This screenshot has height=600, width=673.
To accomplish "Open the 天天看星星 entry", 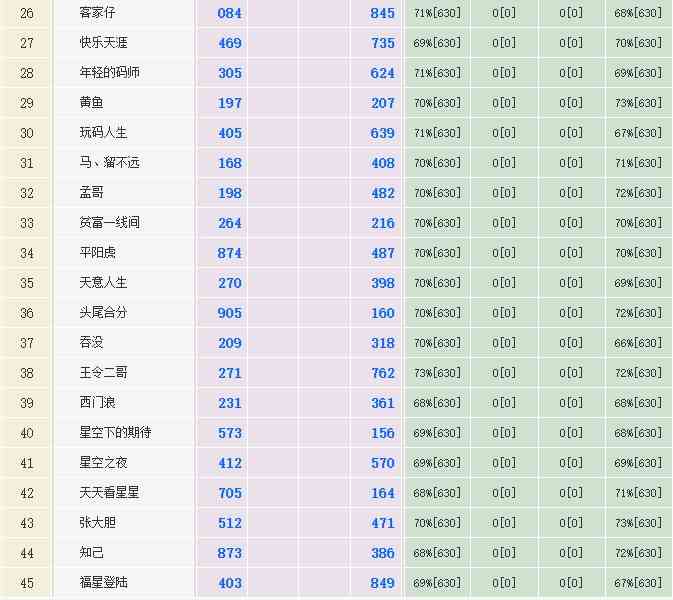I will (109, 493).
